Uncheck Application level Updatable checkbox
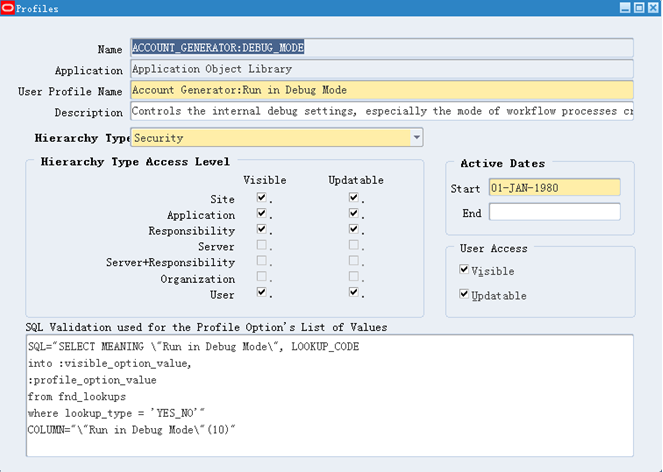The width and height of the screenshot is (663, 472). (x=353, y=214)
